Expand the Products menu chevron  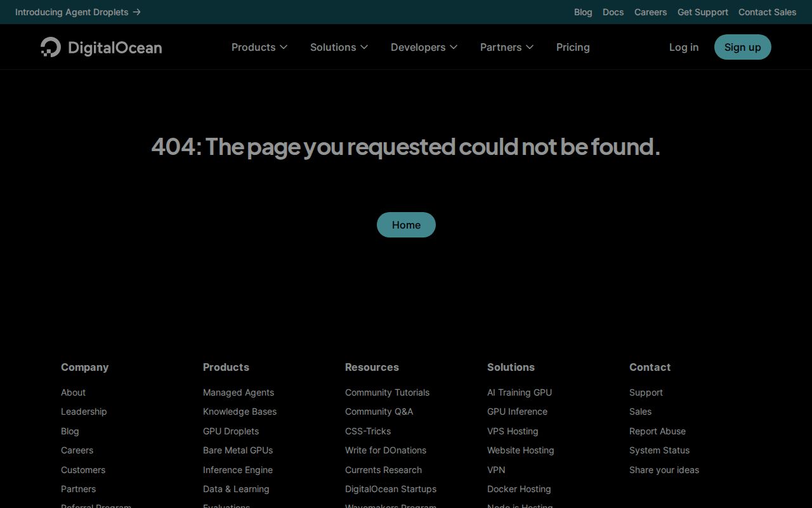click(x=284, y=47)
